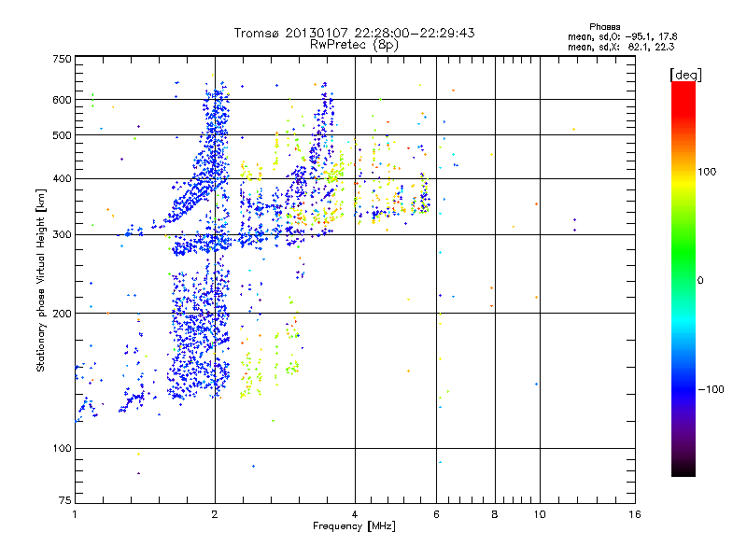Click the '[deg]' colorbar unit label

click(685, 75)
